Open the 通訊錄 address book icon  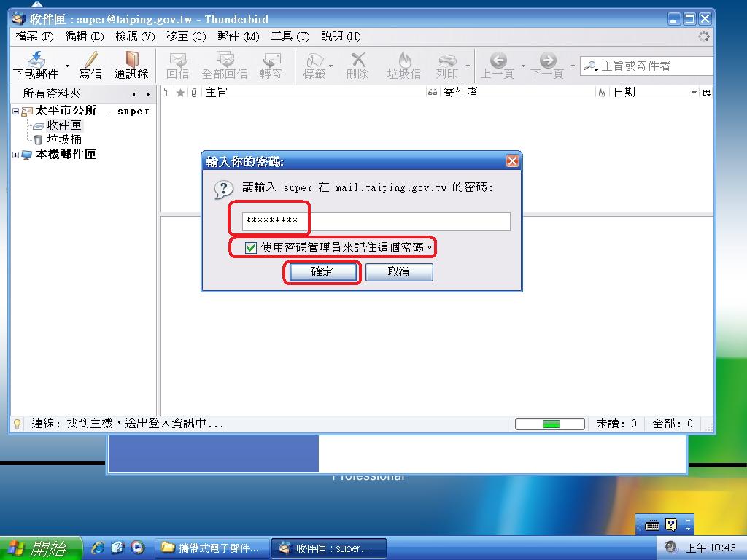pyautogui.click(x=131, y=60)
